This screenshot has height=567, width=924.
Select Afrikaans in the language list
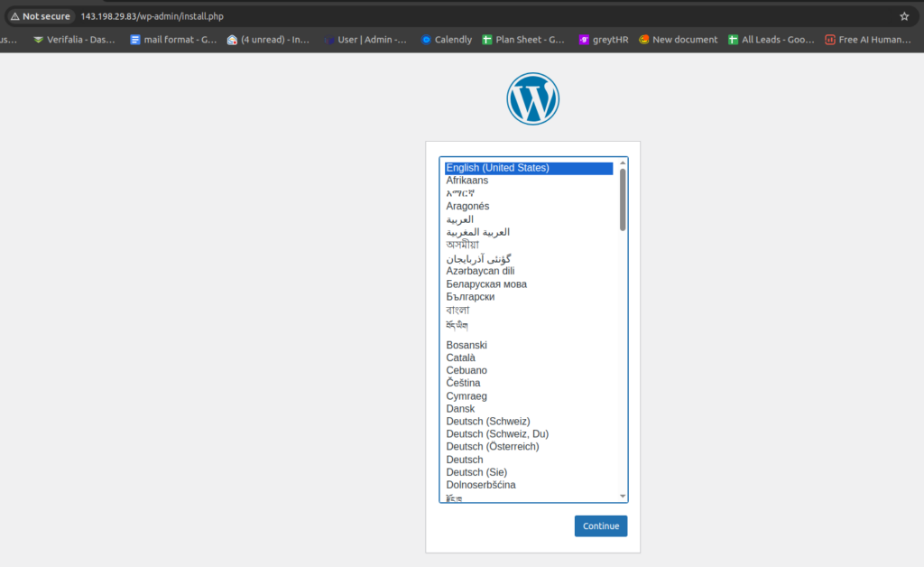tap(529, 181)
